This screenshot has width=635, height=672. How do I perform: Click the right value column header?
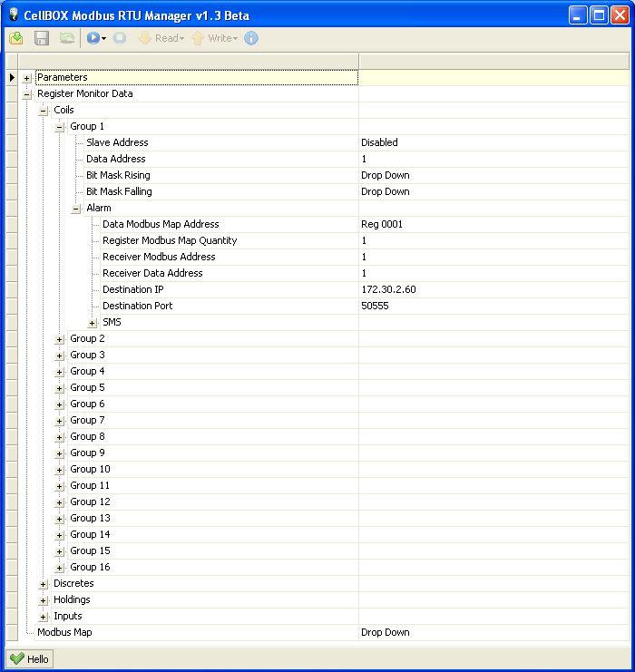click(493, 62)
